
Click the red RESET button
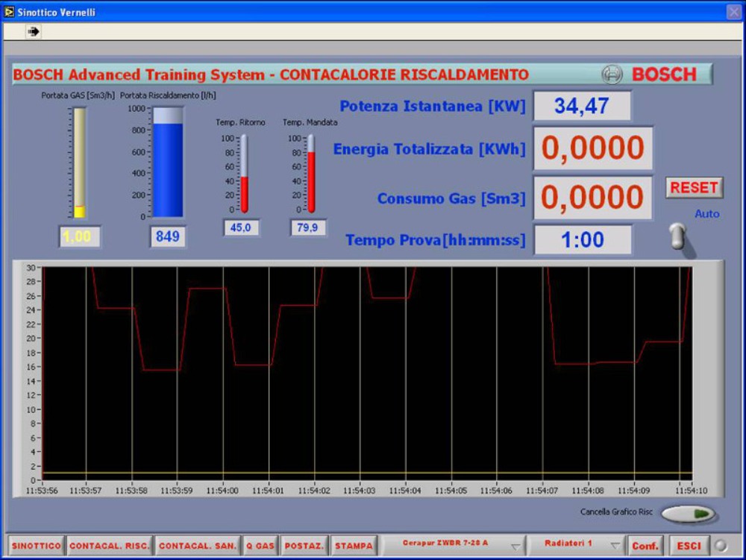694,188
